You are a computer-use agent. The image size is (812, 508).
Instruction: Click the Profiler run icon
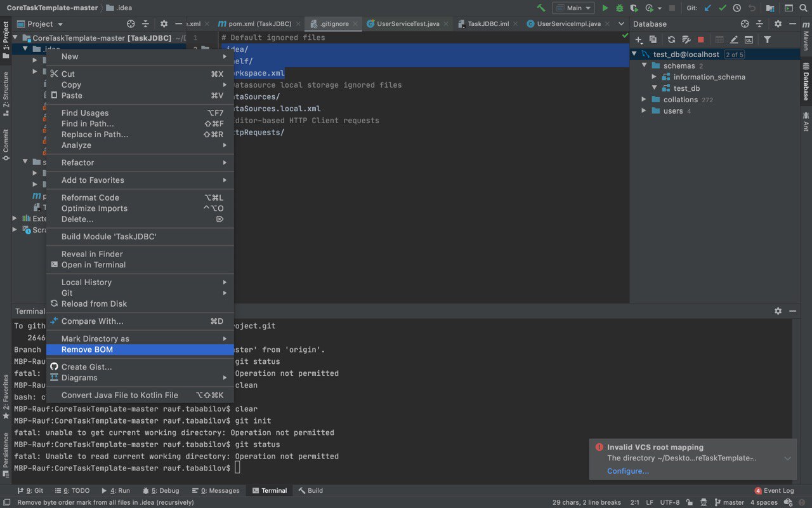[649, 8]
